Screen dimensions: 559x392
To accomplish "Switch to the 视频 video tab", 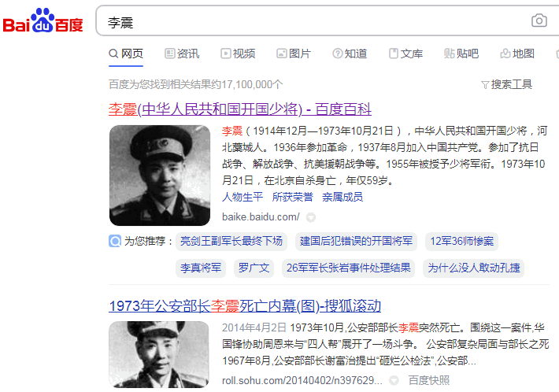I will pyautogui.click(x=238, y=54).
